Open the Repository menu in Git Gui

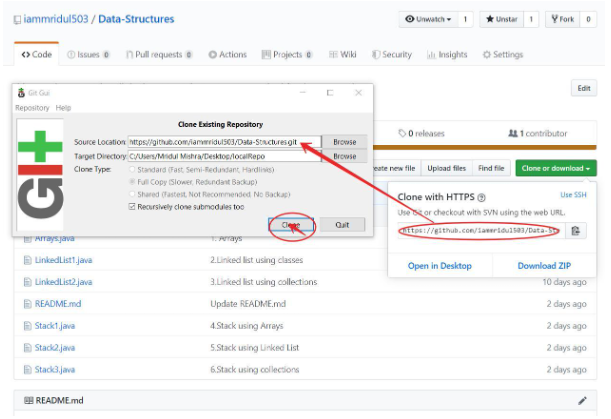[31, 107]
